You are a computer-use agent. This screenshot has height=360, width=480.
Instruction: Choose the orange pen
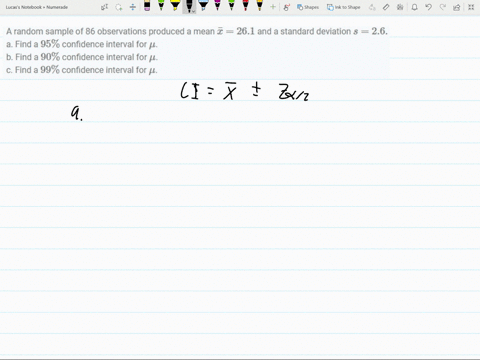(259, 6)
